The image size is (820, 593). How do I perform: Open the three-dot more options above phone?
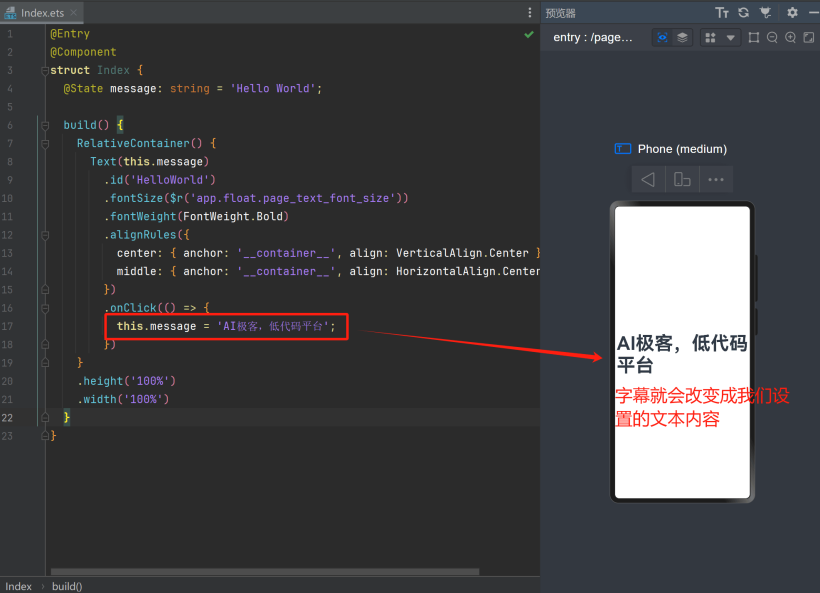[715, 179]
